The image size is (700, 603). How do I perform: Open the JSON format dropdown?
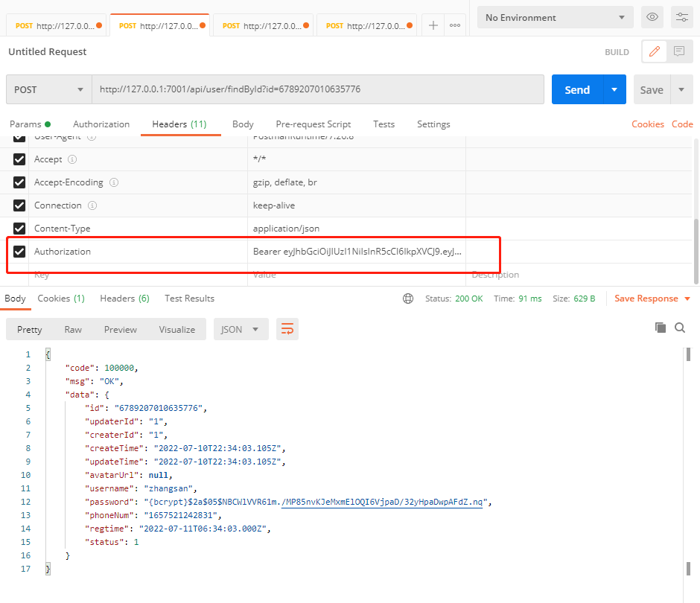tap(240, 329)
